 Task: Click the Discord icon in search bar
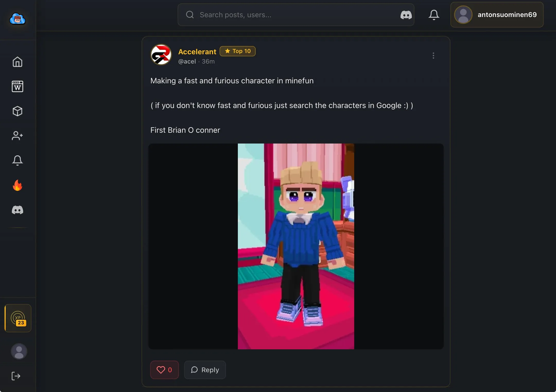click(x=406, y=15)
